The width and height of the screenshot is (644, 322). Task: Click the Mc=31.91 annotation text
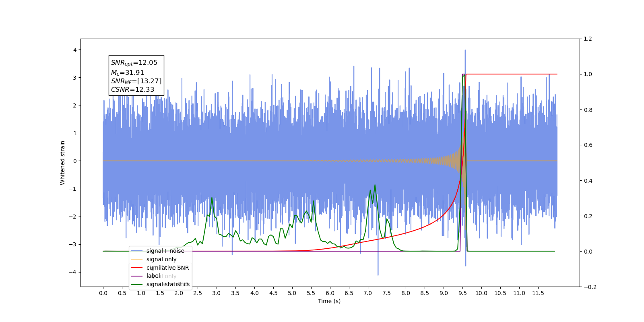pyautogui.click(x=127, y=73)
